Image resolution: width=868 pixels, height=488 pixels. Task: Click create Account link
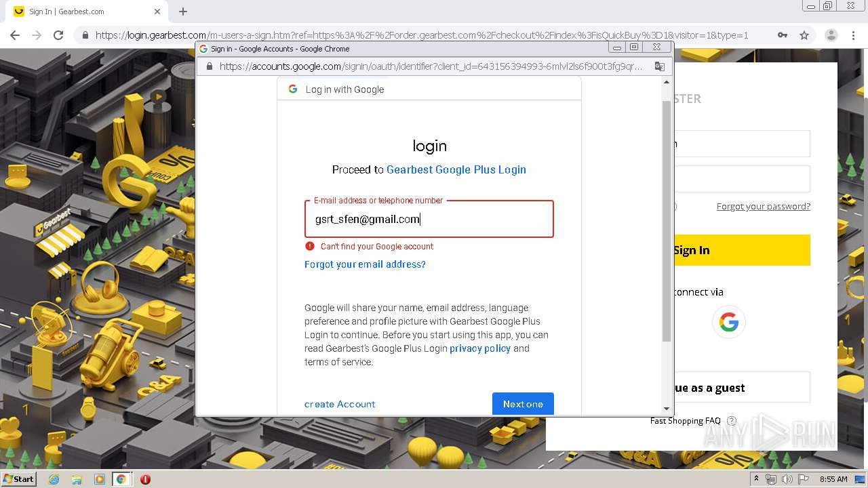340,404
